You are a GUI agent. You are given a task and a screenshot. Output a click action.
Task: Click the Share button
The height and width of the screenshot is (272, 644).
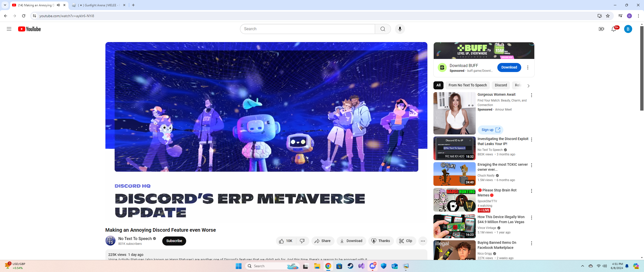323,241
